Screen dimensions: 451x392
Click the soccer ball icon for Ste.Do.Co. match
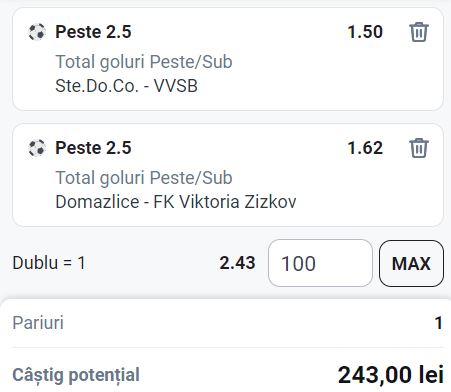tap(37, 32)
